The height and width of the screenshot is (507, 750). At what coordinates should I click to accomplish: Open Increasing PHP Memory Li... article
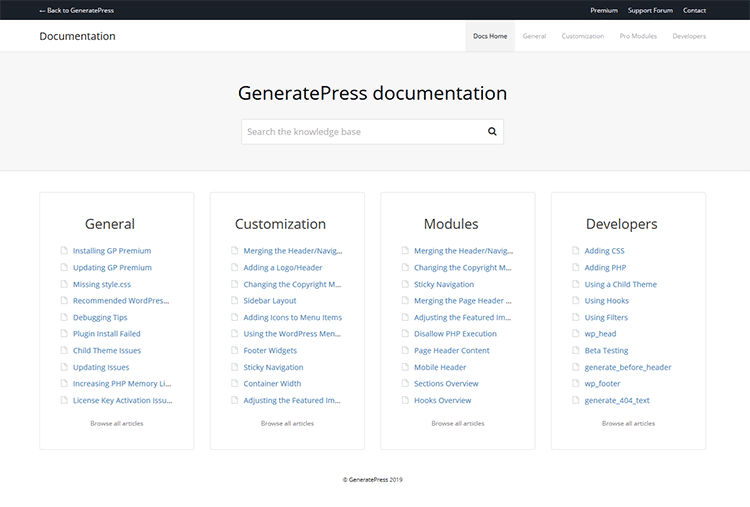coord(122,384)
